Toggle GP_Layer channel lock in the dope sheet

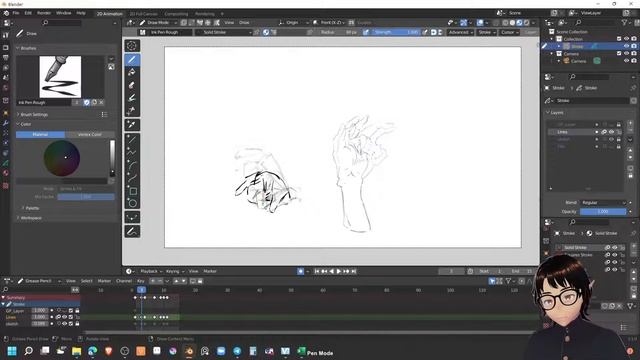click(x=77, y=311)
